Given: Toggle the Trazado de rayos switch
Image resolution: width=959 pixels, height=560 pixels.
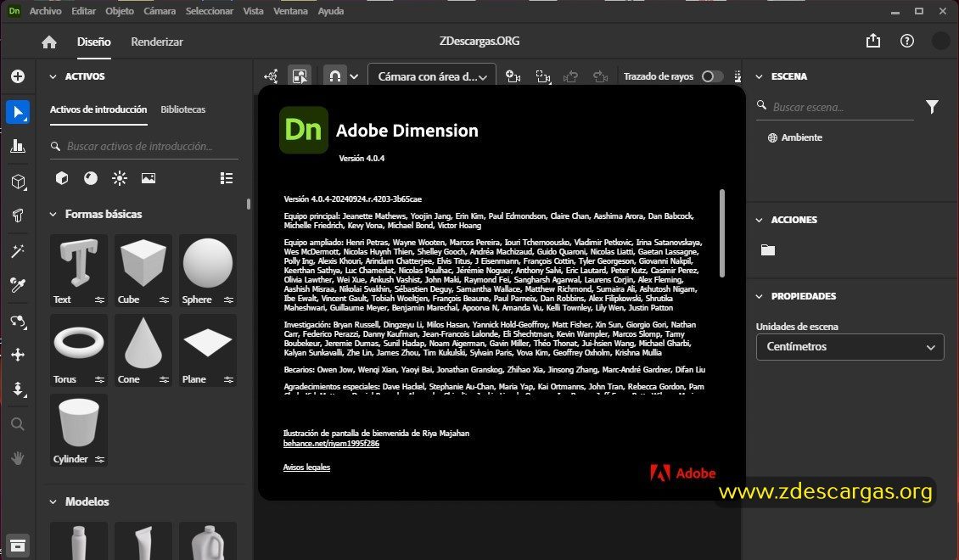Looking at the screenshot, I should tap(713, 76).
